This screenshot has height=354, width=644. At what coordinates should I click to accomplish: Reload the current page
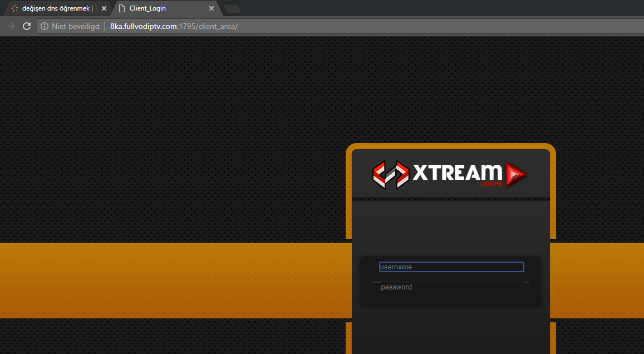pos(27,26)
